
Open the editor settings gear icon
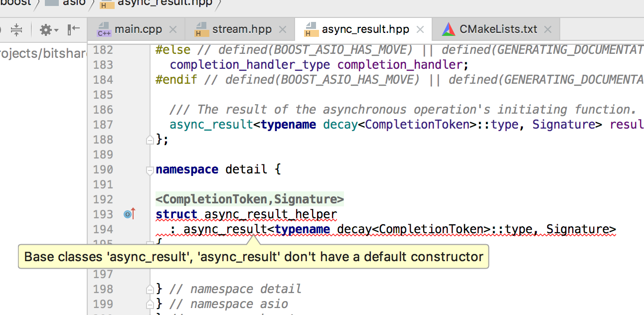pyautogui.click(x=45, y=29)
